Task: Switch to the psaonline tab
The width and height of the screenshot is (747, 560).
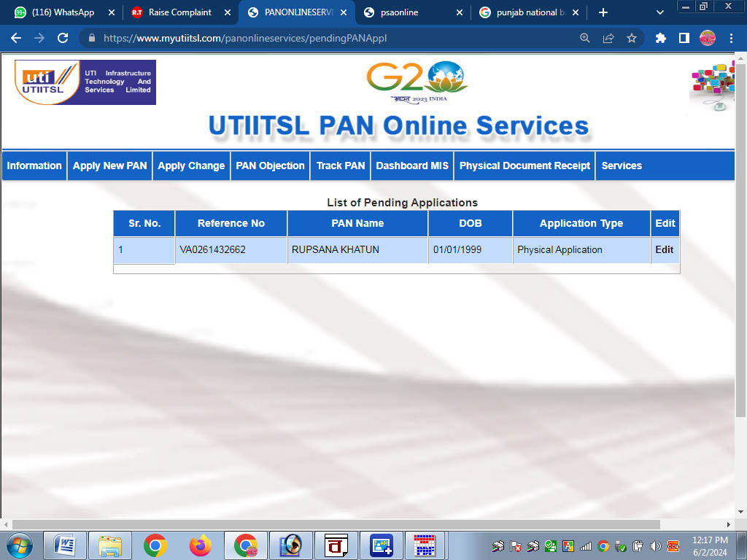Action: click(x=409, y=12)
